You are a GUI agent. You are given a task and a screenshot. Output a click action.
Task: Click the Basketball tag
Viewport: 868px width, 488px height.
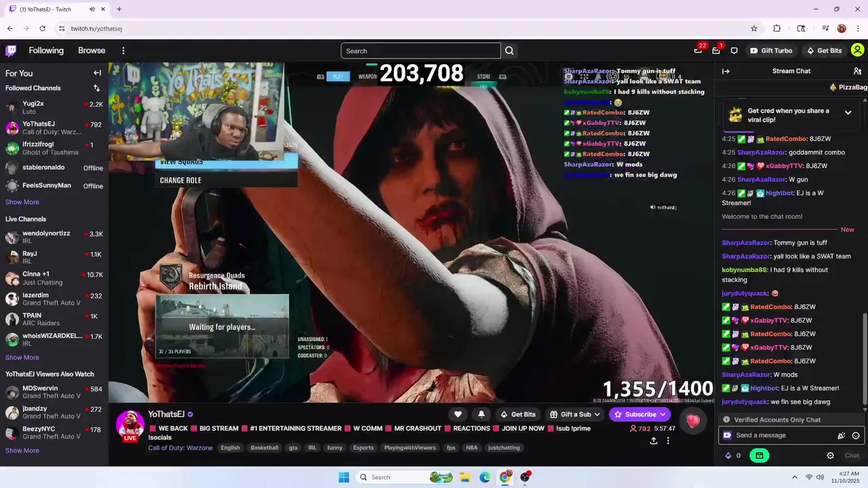tap(264, 448)
